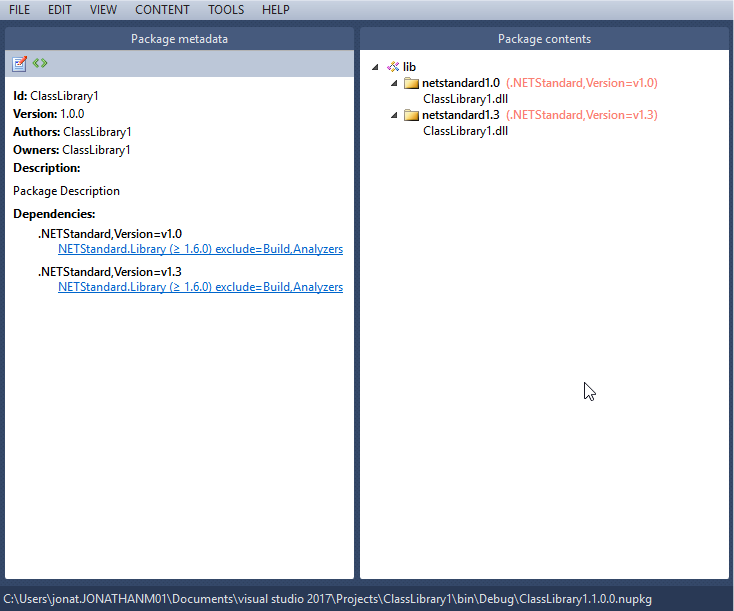Open the HELP menu
Image resolution: width=734 pixels, height=611 pixels.
pyautogui.click(x=275, y=10)
